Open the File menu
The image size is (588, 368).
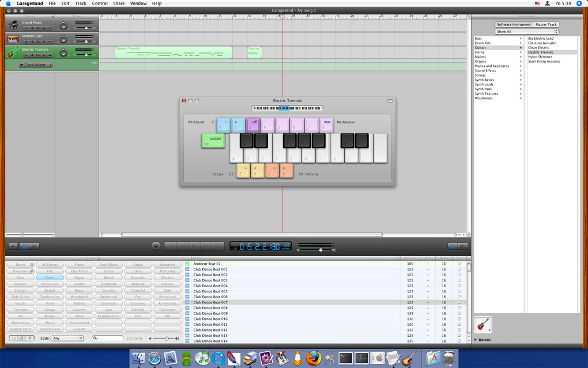(52, 3)
